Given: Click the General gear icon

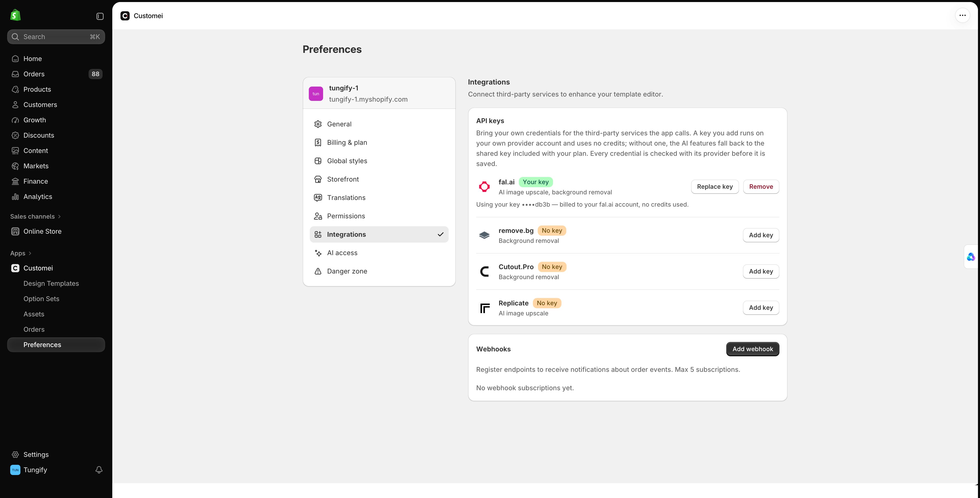Looking at the screenshot, I should tap(318, 124).
